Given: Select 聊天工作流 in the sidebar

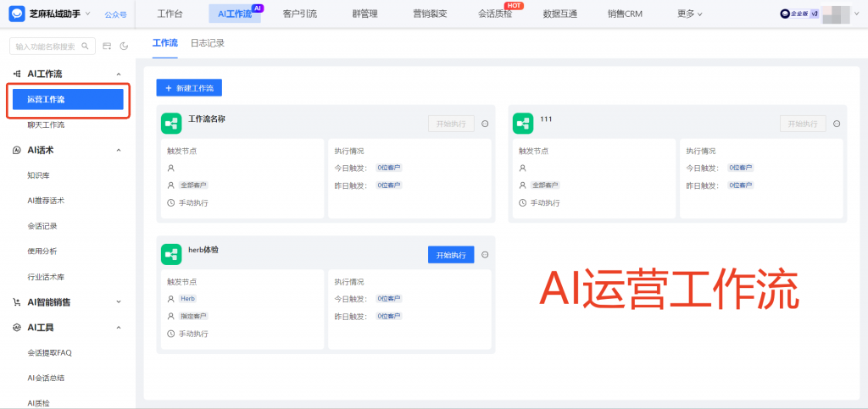Looking at the screenshot, I should pyautogui.click(x=46, y=124).
